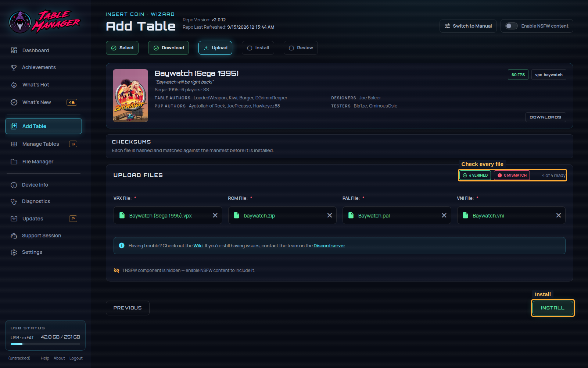Click Switch to Manual button
The width and height of the screenshot is (588, 368).
coord(468,26)
